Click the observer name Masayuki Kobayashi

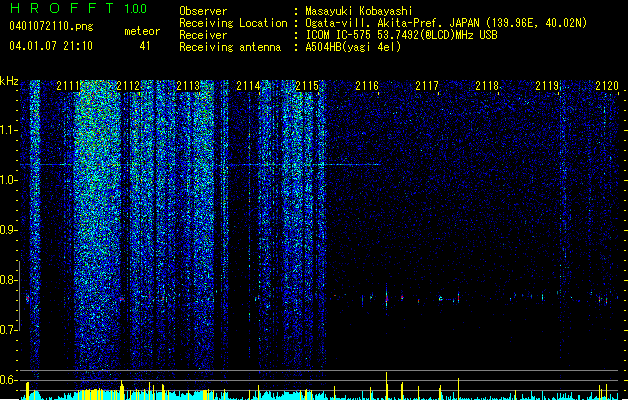(x=359, y=11)
